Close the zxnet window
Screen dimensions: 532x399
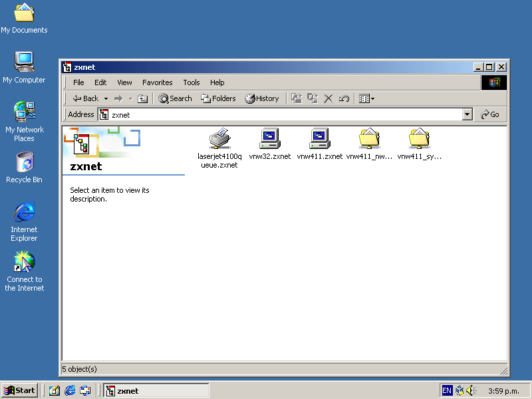point(501,67)
